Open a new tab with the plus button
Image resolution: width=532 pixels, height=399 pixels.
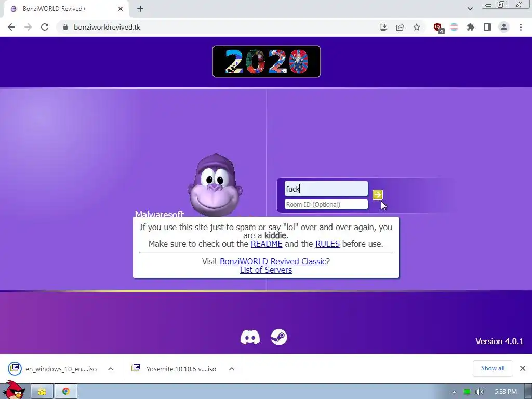[x=140, y=9]
